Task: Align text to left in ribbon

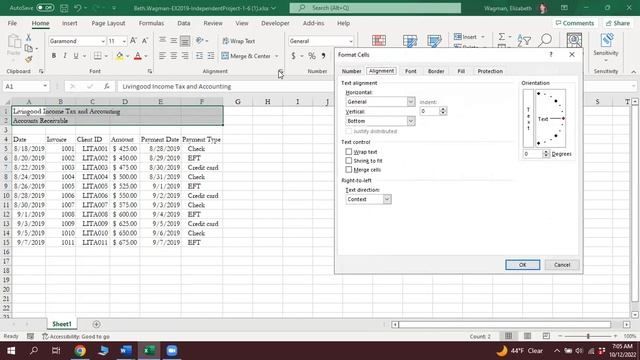Action: point(162,56)
